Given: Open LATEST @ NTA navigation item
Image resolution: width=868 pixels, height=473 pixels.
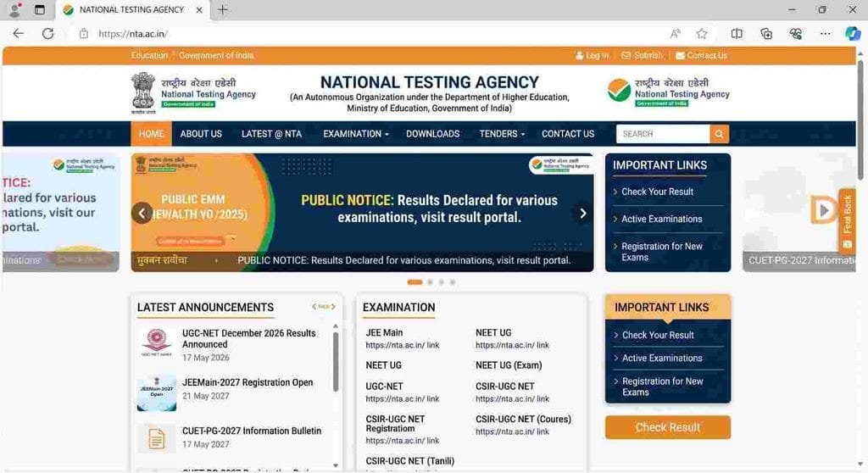Looking at the screenshot, I should pos(271,134).
